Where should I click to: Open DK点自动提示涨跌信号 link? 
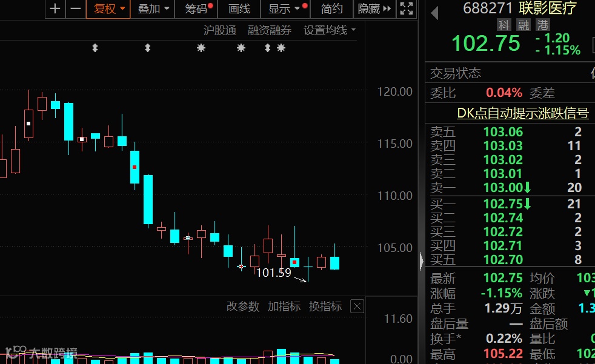click(523, 113)
